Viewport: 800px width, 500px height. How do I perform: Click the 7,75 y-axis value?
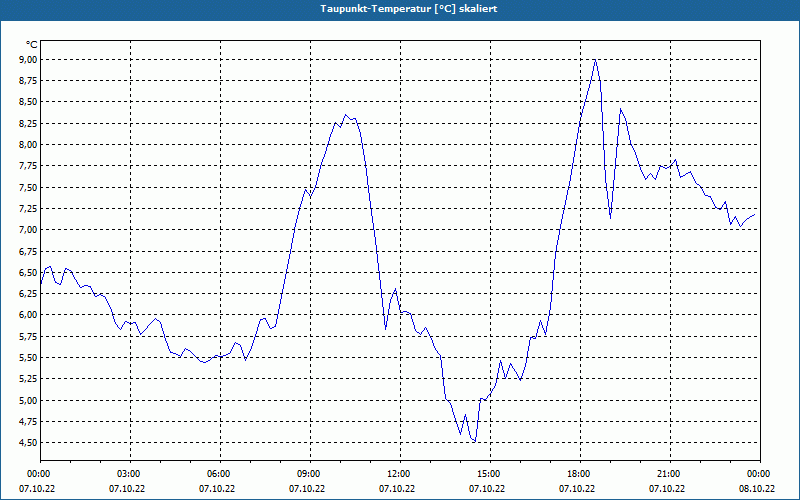(x=28, y=166)
